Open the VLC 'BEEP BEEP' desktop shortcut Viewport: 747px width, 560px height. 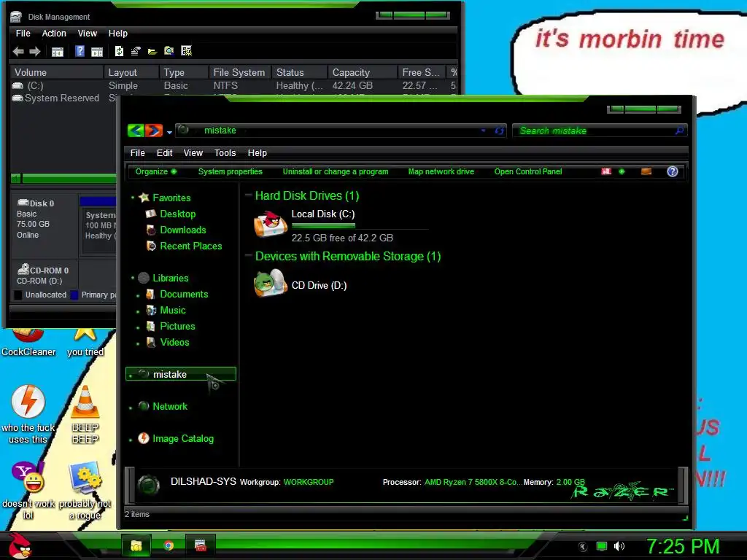click(85, 414)
